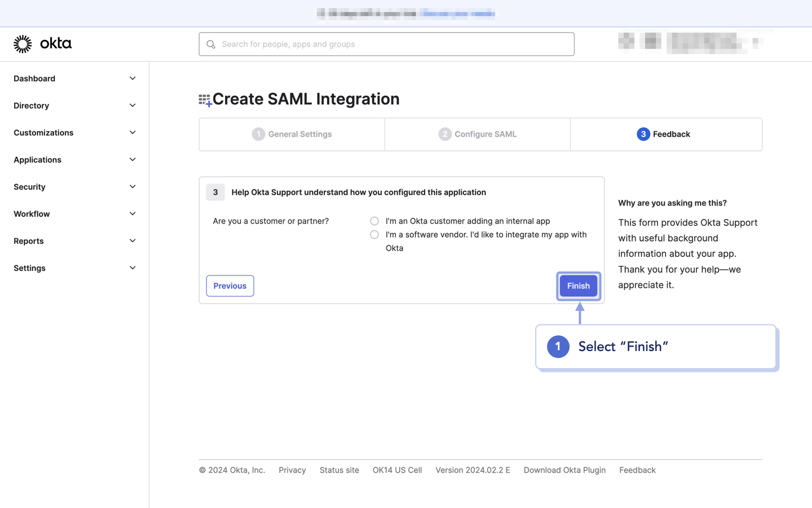
Task: Click the blue step 3 circle on Feedback
Action: (642, 134)
